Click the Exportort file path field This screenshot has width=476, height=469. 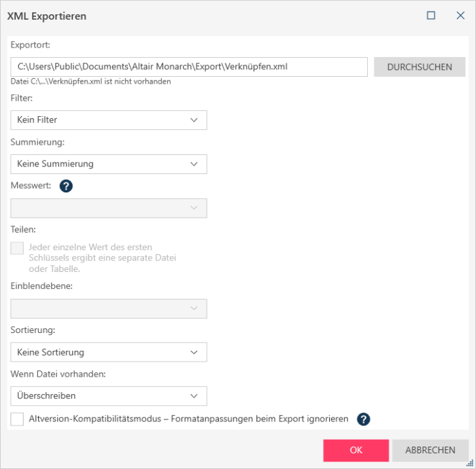(x=189, y=67)
